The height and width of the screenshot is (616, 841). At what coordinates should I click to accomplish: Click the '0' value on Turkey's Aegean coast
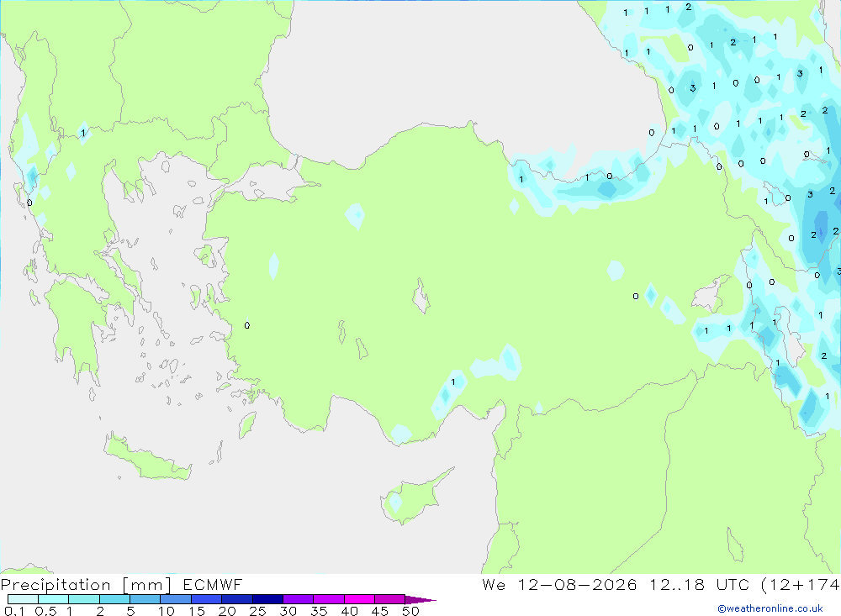(246, 325)
